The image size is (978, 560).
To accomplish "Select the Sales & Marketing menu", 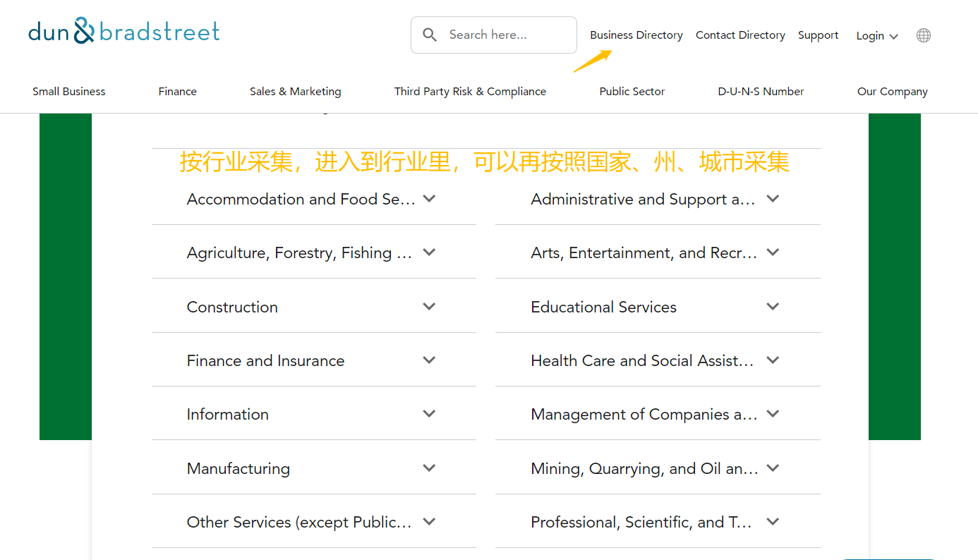I will pyautogui.click(x=296, y=92).
